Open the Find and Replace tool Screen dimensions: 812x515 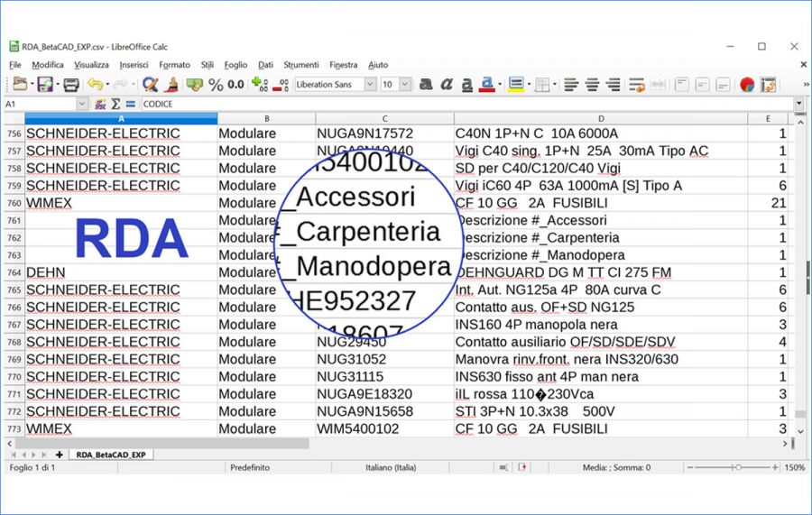(x=150, y=84)
